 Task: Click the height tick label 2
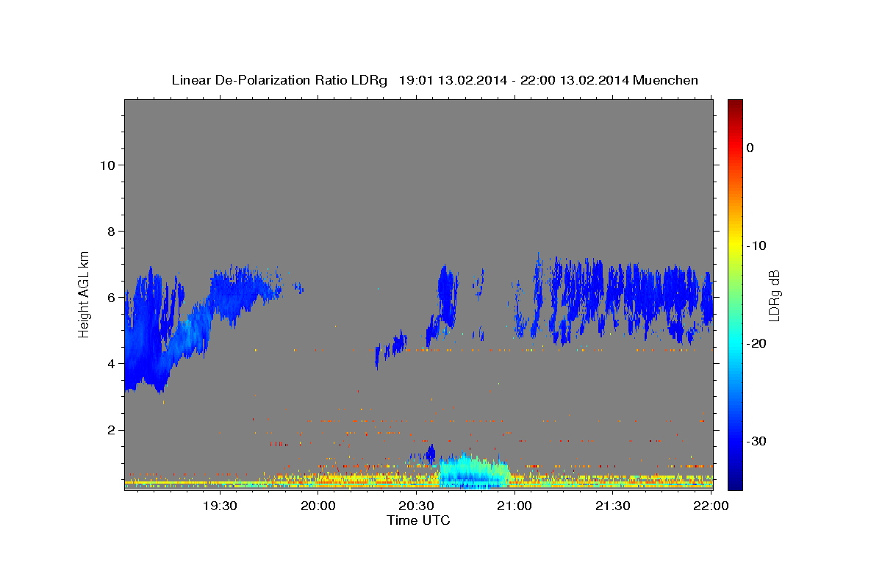[112, 429]
